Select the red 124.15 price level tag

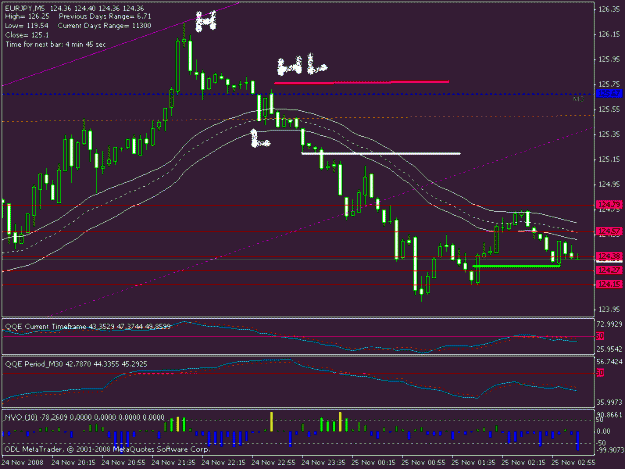click(x=609, y=284)
